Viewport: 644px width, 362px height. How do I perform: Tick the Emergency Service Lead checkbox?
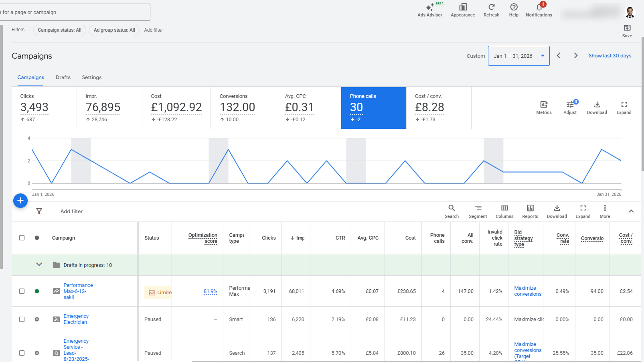click(22, 353)
